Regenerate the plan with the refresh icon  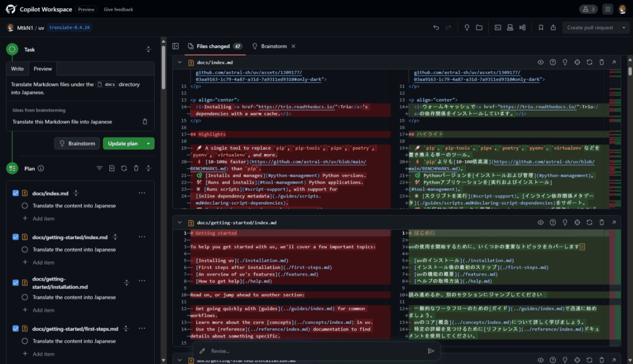tap(124, 168)
